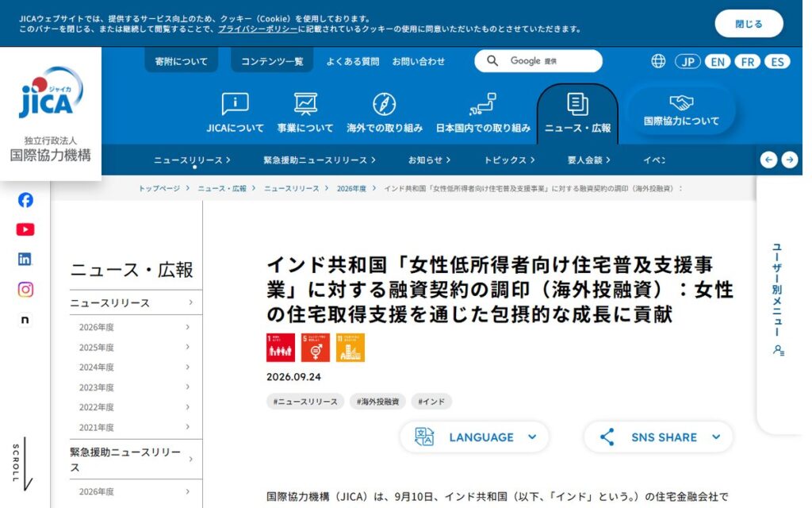The width and height of the screenshot is (812, 508).
Task: Open 緊急援助ニュースリリース sidebar section
Action: pos(136,460)
